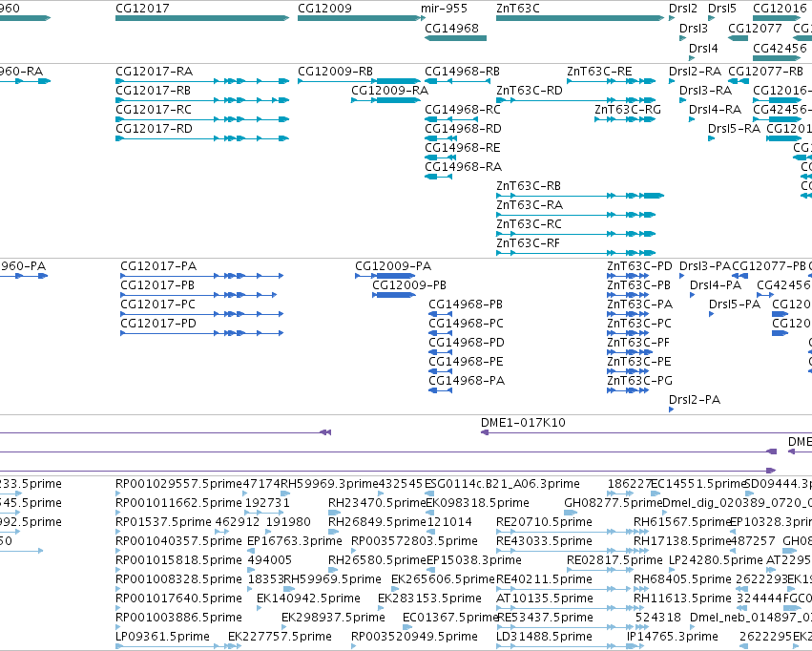Click the Drsl4 gene label

[x=703, y=48]
